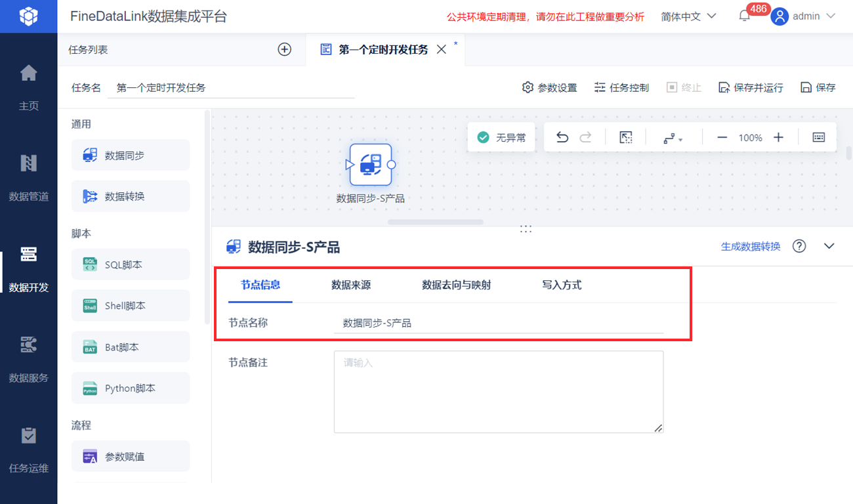Choose the Python脚本 node
This screenshot has height=504, width=853.
click(131, 388)
